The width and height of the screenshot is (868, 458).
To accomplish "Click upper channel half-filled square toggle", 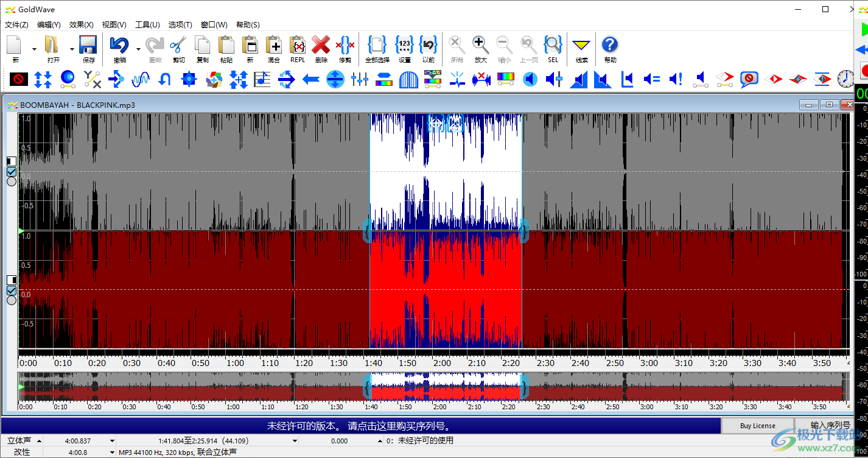I will click(12, 161).
